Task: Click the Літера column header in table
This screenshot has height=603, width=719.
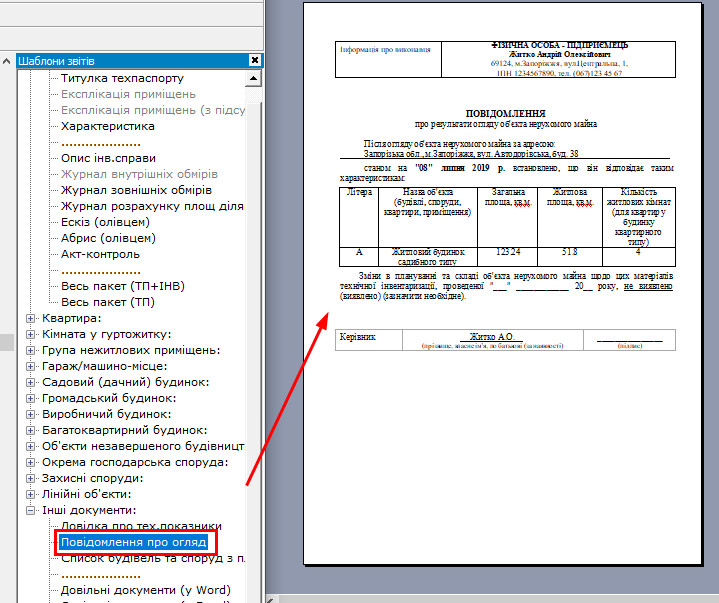Action: 359,192
